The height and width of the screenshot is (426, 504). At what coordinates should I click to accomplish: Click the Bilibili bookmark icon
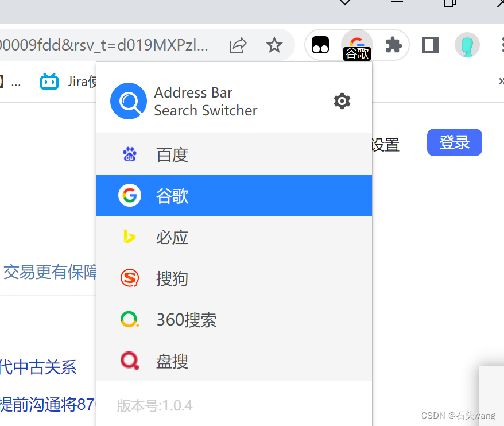pyautogui.click(x=49, y=82)
